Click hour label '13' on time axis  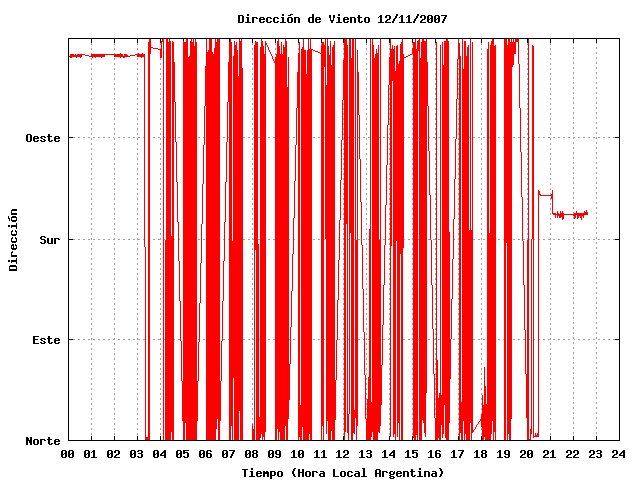366,454
